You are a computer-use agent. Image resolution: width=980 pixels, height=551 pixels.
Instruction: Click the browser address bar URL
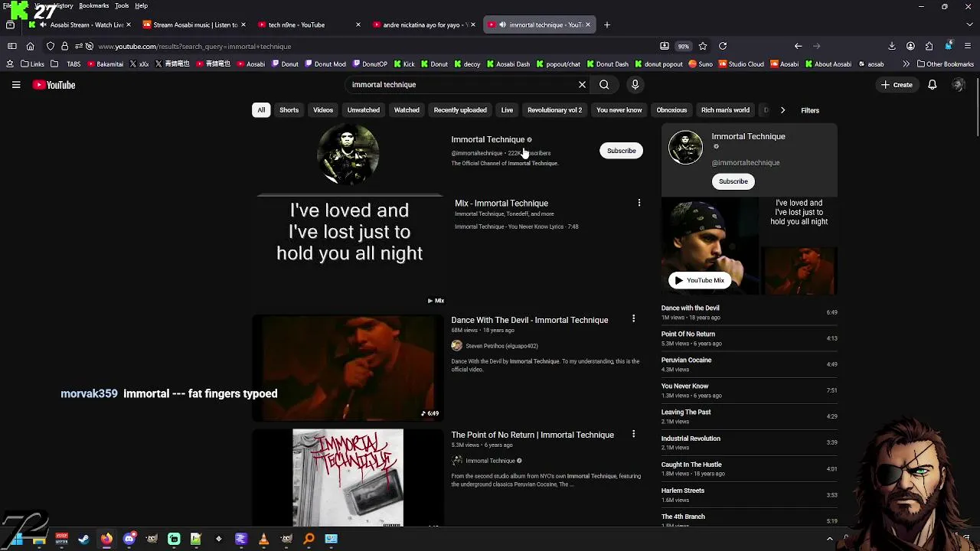tap(194, 47)
